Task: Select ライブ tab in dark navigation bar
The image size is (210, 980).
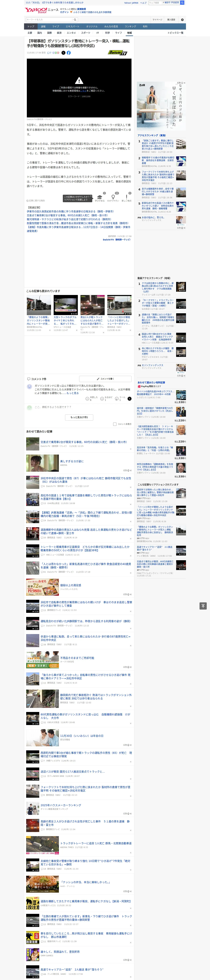Action: [56, 27]
